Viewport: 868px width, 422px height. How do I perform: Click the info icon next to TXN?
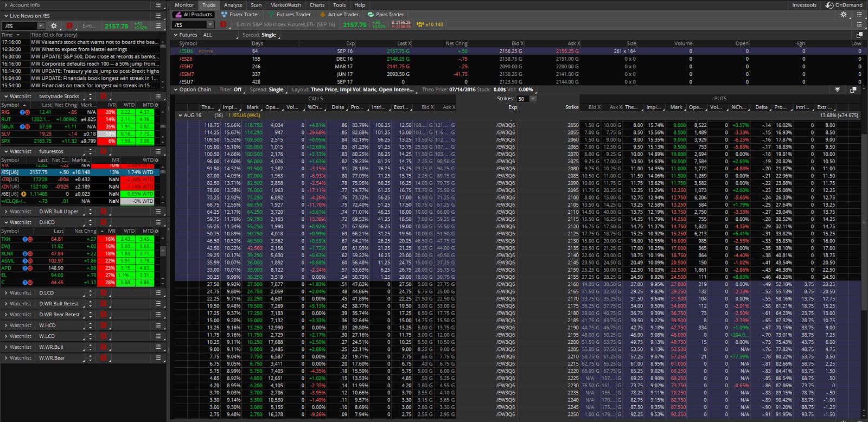[x=25, y=239]
